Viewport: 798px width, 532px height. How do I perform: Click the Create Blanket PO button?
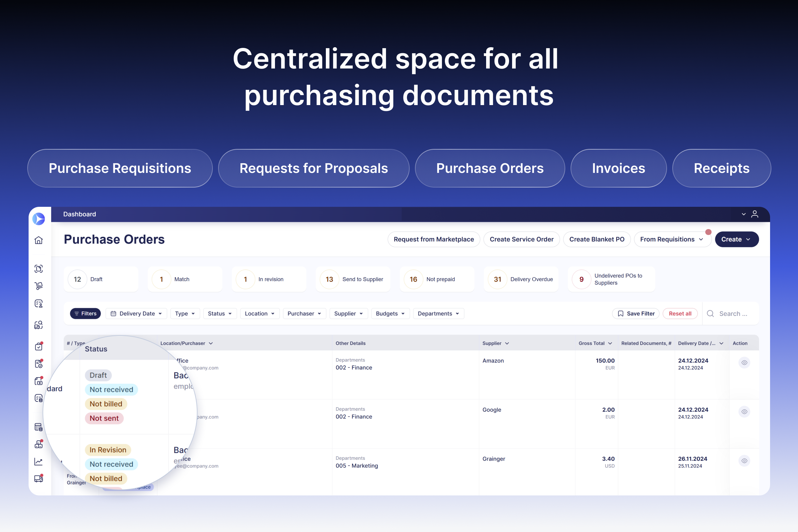point(597,239)
